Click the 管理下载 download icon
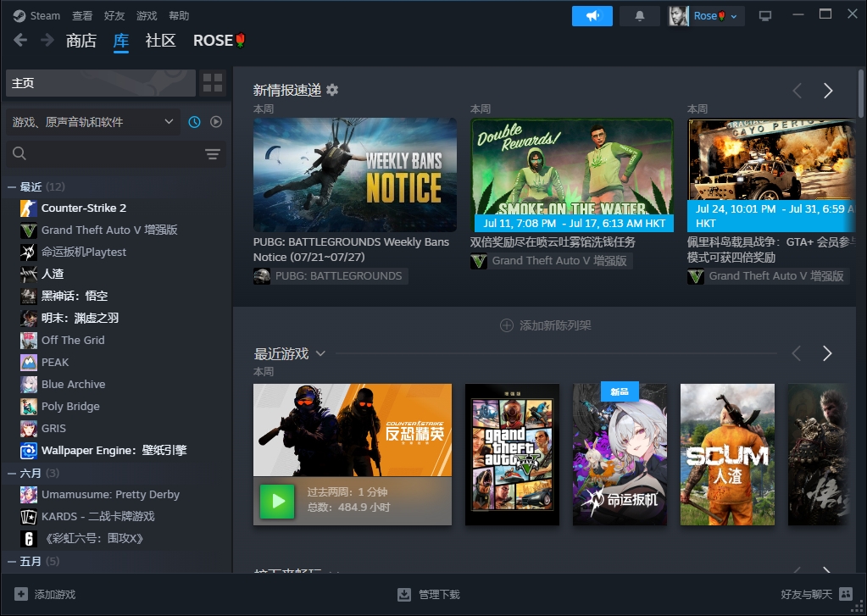 point(404,595)
